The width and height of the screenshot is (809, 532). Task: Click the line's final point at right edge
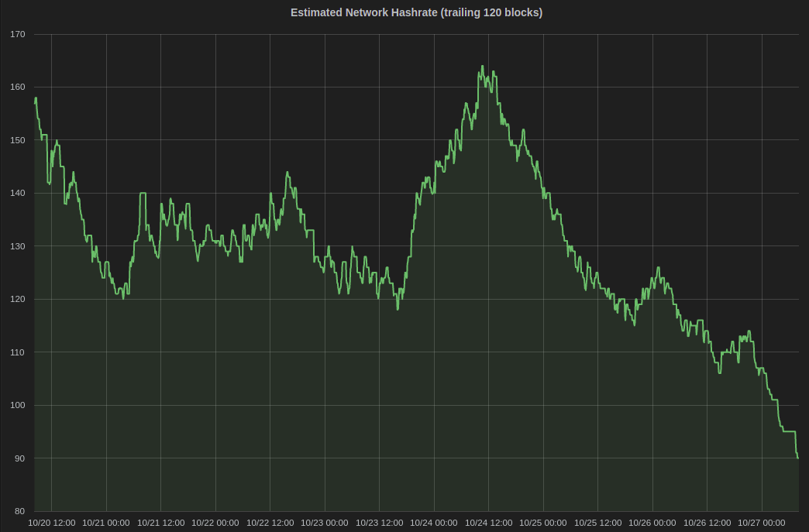click(x=798, y=458)
